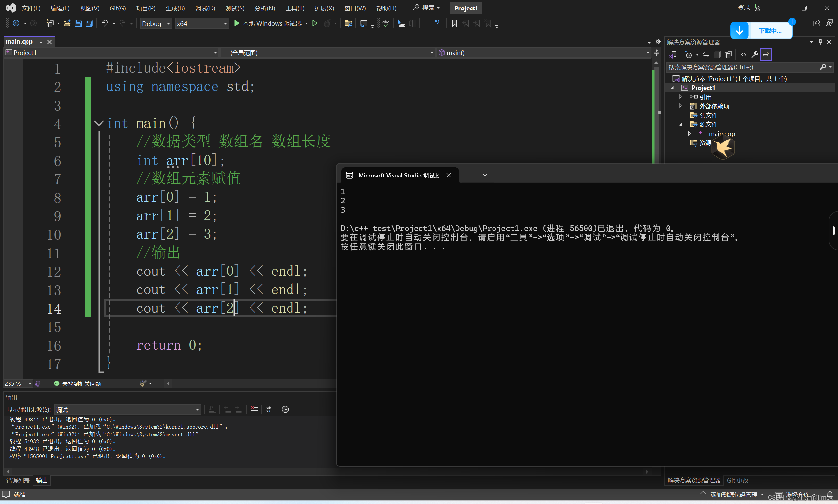Add new tab in debug console window
Image resolution: width=838 pixels, height=504 pixels.
click(470, 175)
